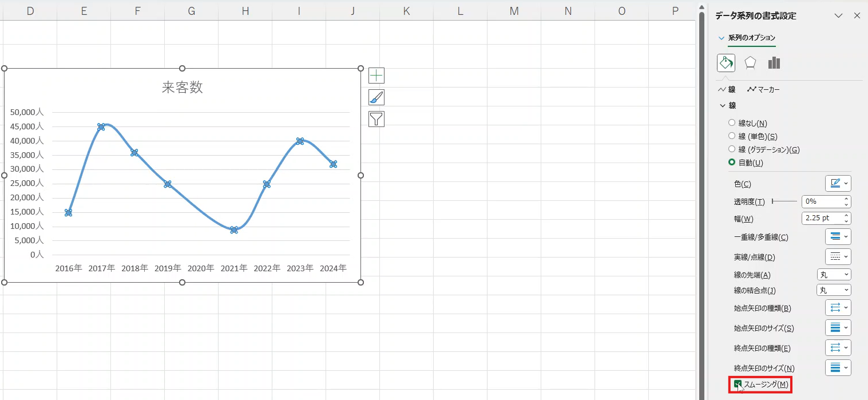This screenshot has height=400, width=868.
Task: Open the begin arrow type (始点矢印の種類) picker
Action: coord(838,308)
